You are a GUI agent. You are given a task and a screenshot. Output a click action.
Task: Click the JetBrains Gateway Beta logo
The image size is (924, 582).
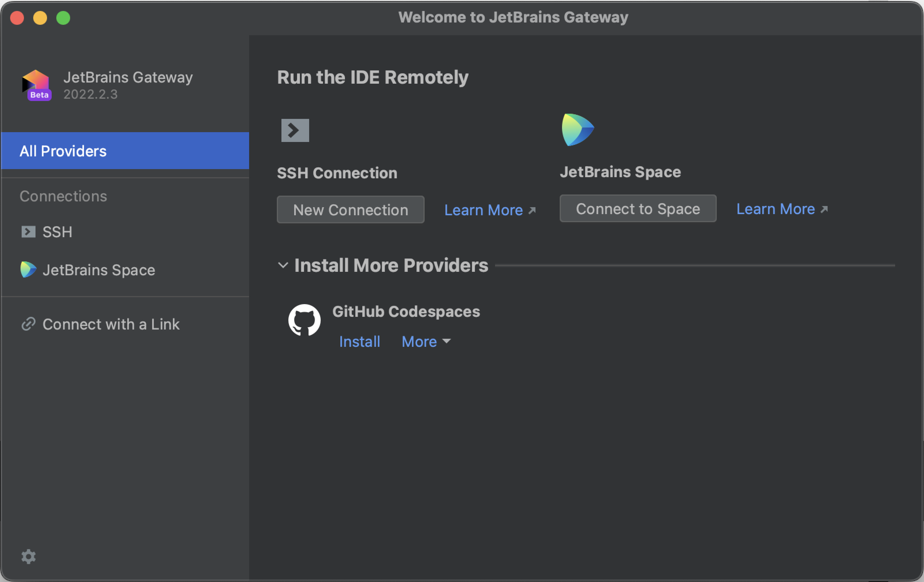pos(36,85)
